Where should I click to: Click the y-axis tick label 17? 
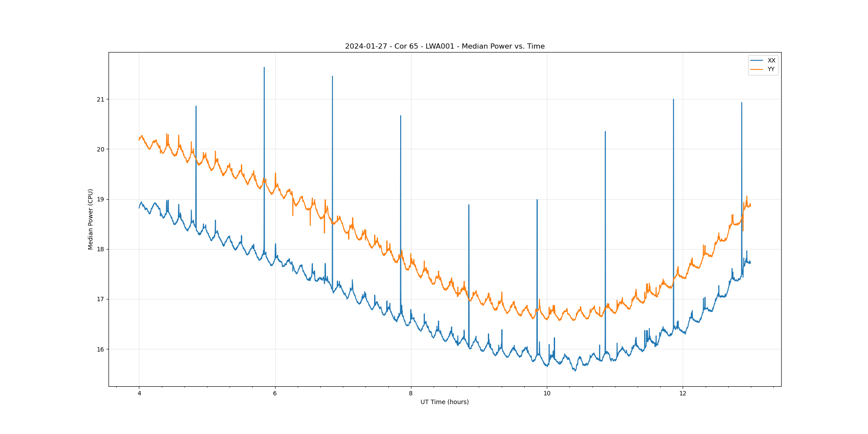(101, 299)
